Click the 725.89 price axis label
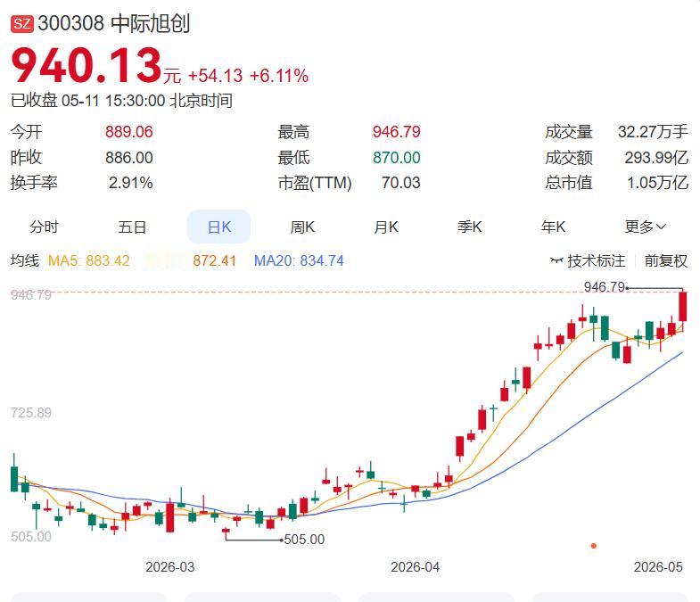700x602 pixels. [x=31, y=413]
